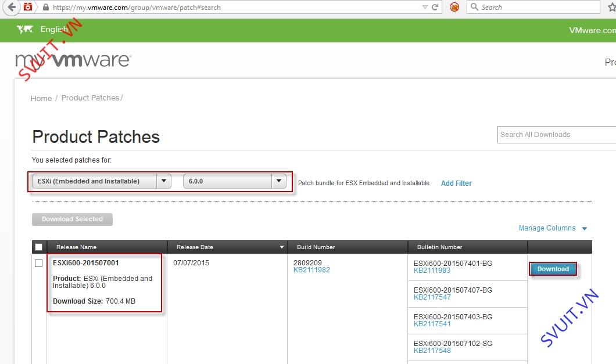This screenshot has width=616, height=364.
Task: Click the blue Download button
Action: 553,269
